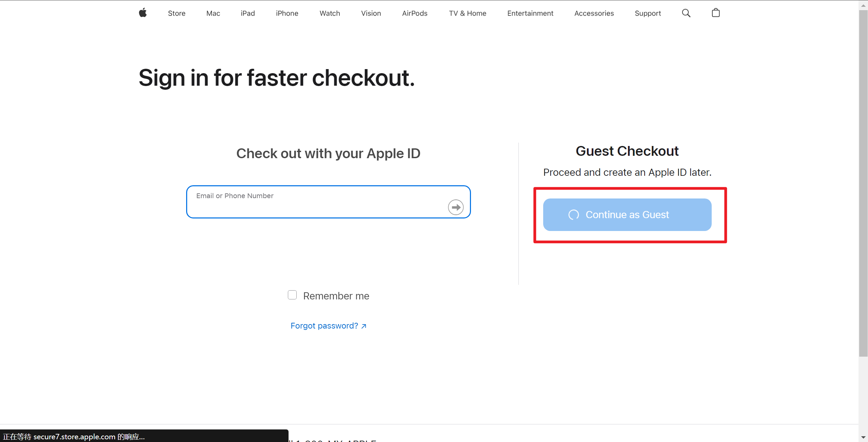Open the Store menu
Screen dimensions: 868x442
click(177, 13)
